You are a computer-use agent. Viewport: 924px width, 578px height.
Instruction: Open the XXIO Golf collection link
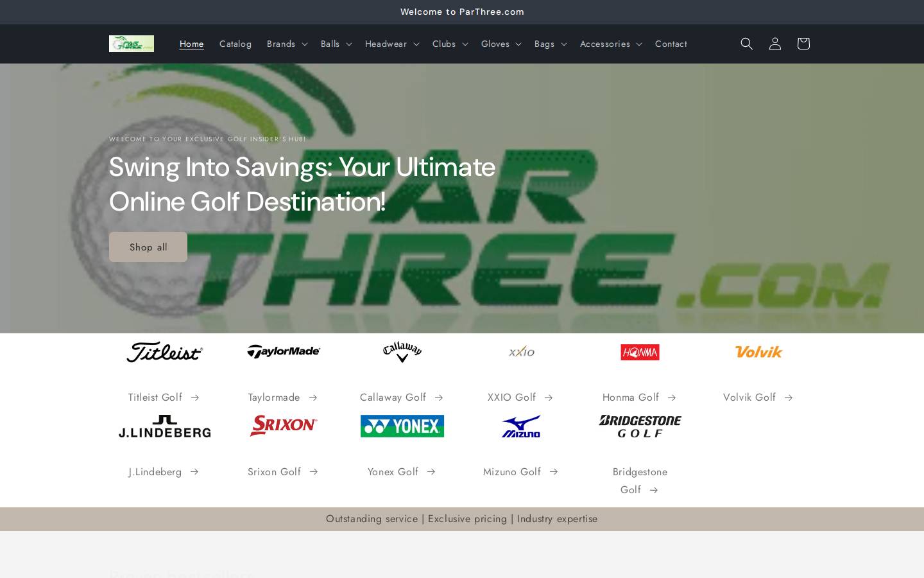[520, 398]
